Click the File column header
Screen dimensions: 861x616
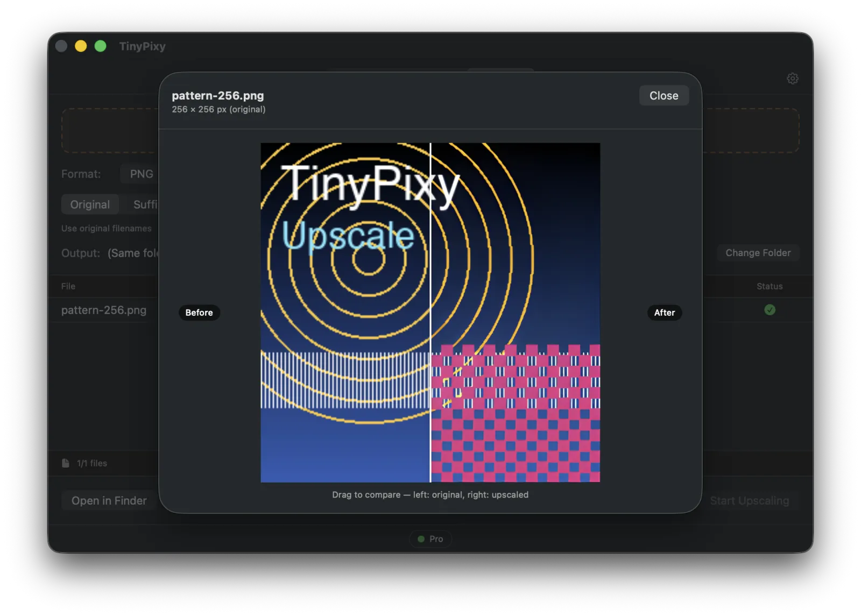[x=68, y=286]
